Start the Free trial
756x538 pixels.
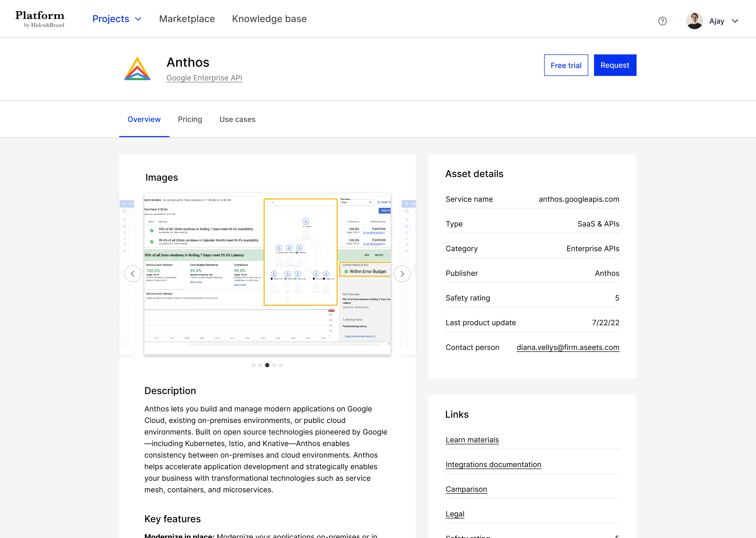[x=566, y=65]
